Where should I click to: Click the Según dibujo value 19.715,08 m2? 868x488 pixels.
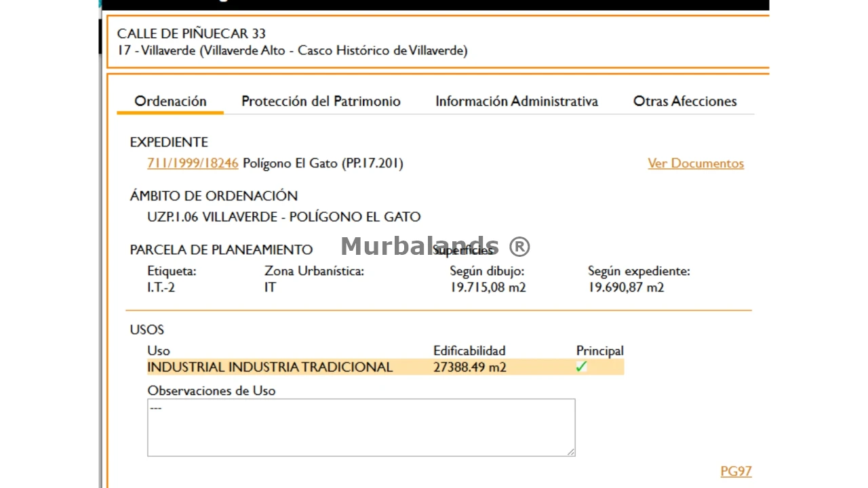[x=488, y=287]
